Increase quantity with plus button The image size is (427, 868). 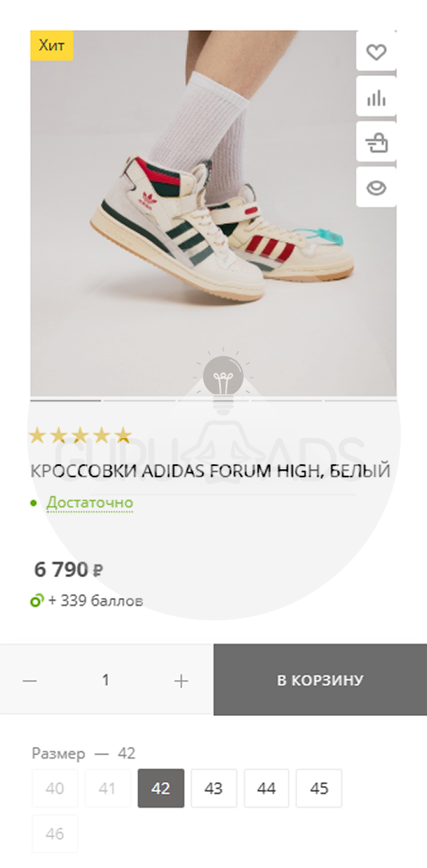181,680
